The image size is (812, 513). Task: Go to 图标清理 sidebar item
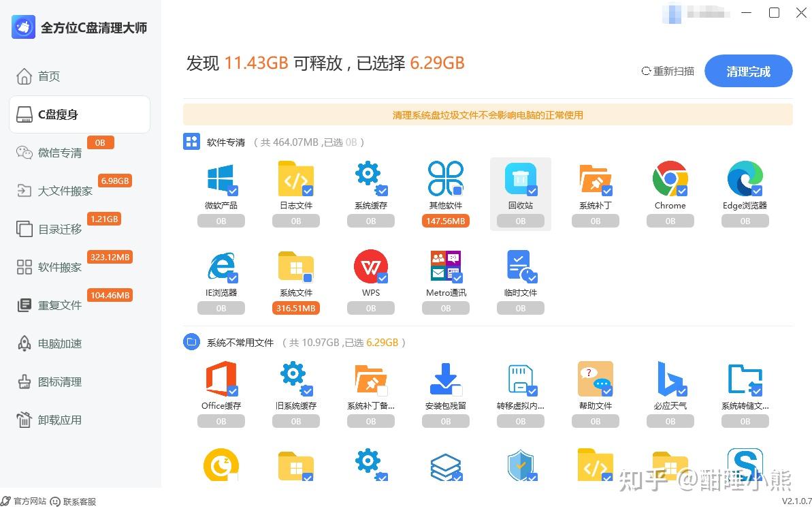point(49,382)
